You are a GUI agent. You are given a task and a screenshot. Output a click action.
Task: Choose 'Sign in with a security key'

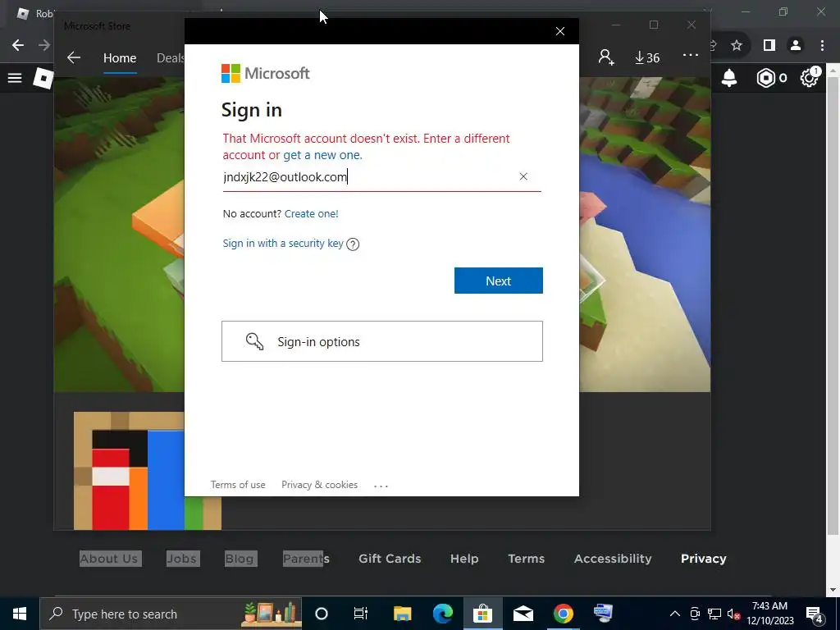283,243
